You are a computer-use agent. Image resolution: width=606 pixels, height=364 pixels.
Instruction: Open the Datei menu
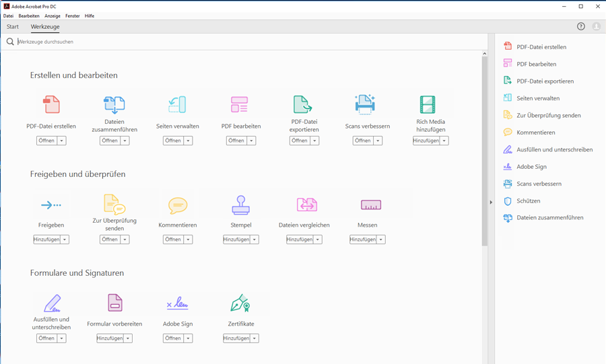pyautogui.click(x=8, y=16)
